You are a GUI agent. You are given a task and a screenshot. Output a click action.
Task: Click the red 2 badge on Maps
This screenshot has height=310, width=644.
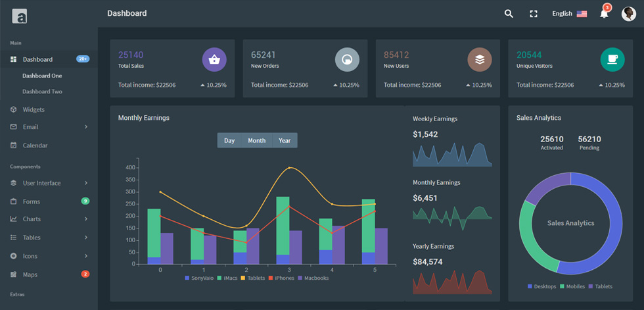pyautogui.click(x=85, y=274)
